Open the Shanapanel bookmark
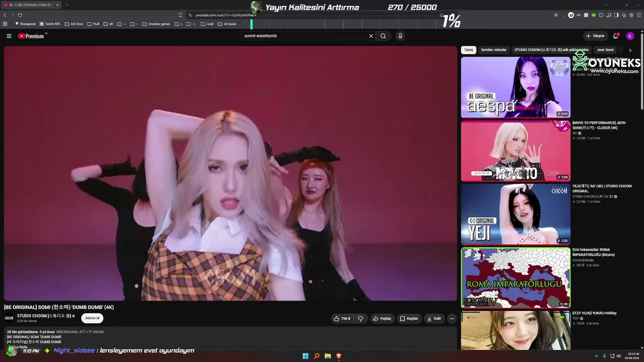This screenshot has width=644, height=362. [25, 24]
